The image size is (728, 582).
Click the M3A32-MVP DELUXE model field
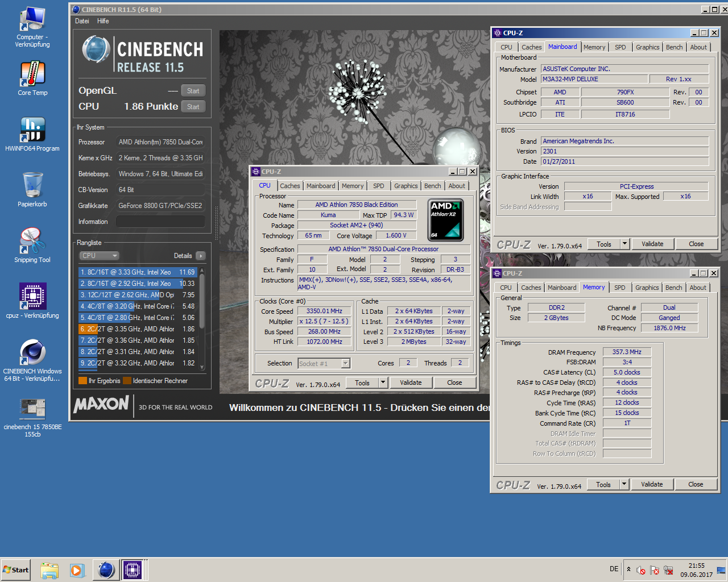[x=594, y=79]
